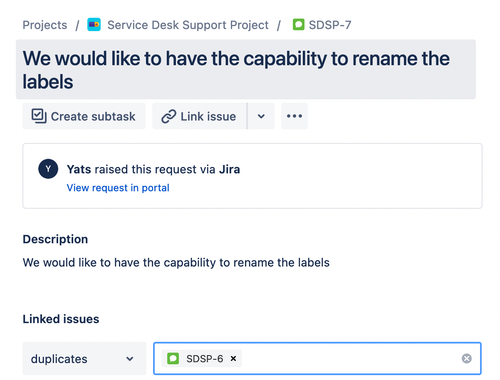This screenshot has width=500, height=380.
Task: Open the three-dot more actions menu
Action: 294,116
